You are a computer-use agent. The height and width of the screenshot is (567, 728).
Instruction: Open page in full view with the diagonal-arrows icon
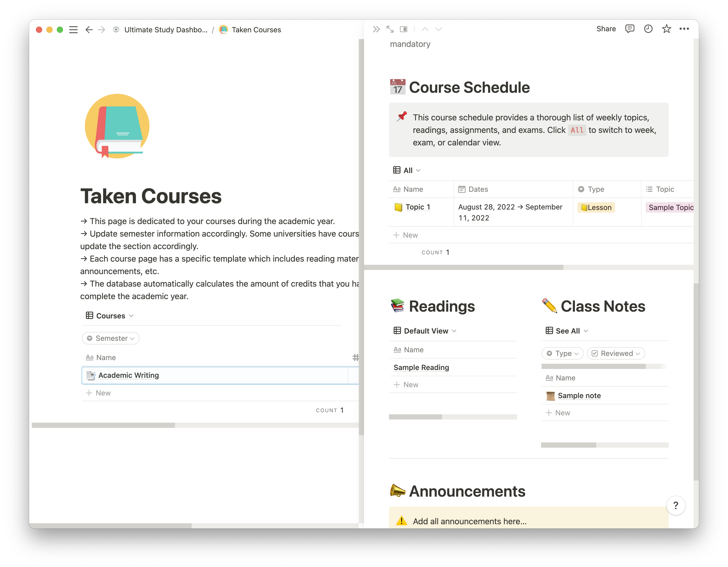[390, 29]
